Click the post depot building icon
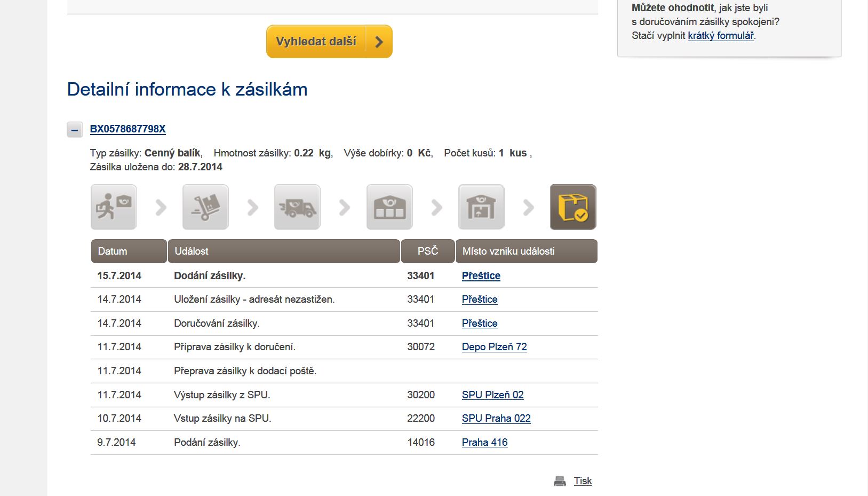Screen dimensions: 868x496 (x=389, y=207)
